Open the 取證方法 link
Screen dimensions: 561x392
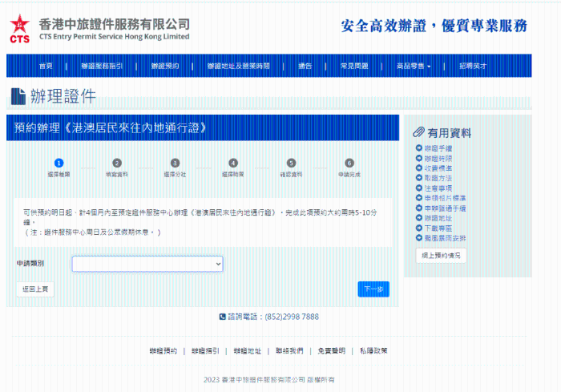click(x=438, y=178)
